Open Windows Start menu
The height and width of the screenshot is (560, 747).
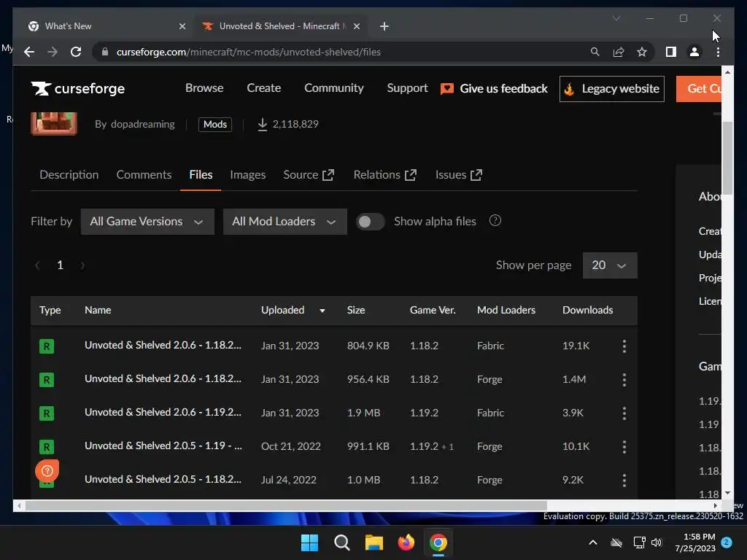click(309, 542)
